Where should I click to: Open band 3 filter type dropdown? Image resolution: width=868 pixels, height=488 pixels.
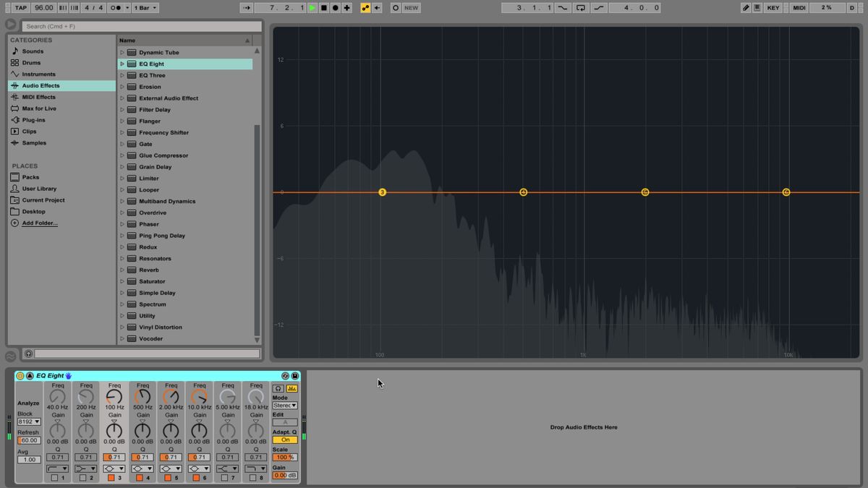[x=114, y=468]
